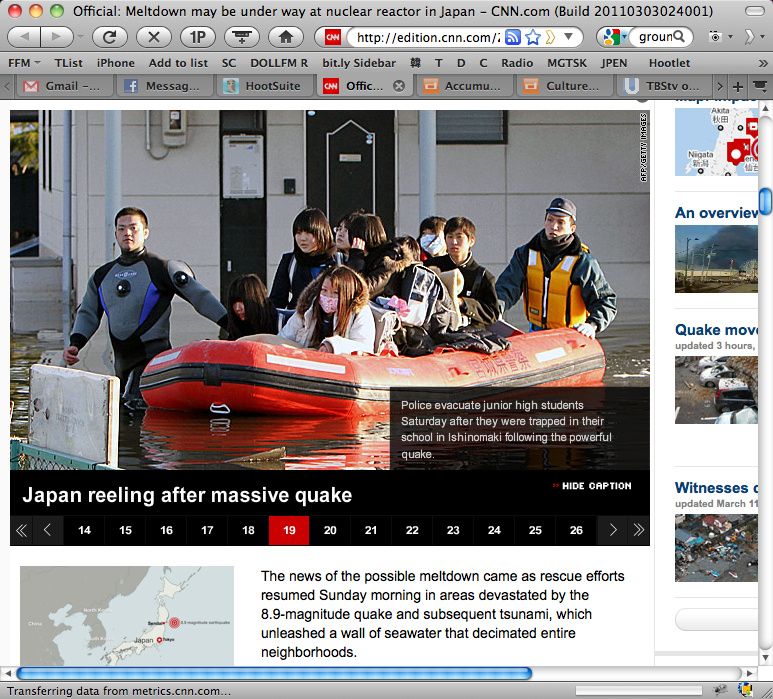773x699 pixels.
Task: Jump to gallery photo 22
Action: 412,530
